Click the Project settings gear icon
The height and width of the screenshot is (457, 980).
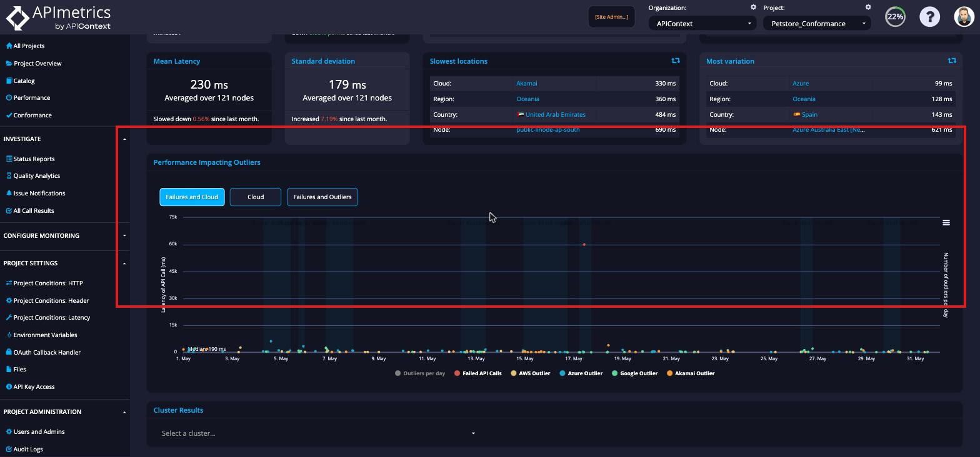point(868,7)
